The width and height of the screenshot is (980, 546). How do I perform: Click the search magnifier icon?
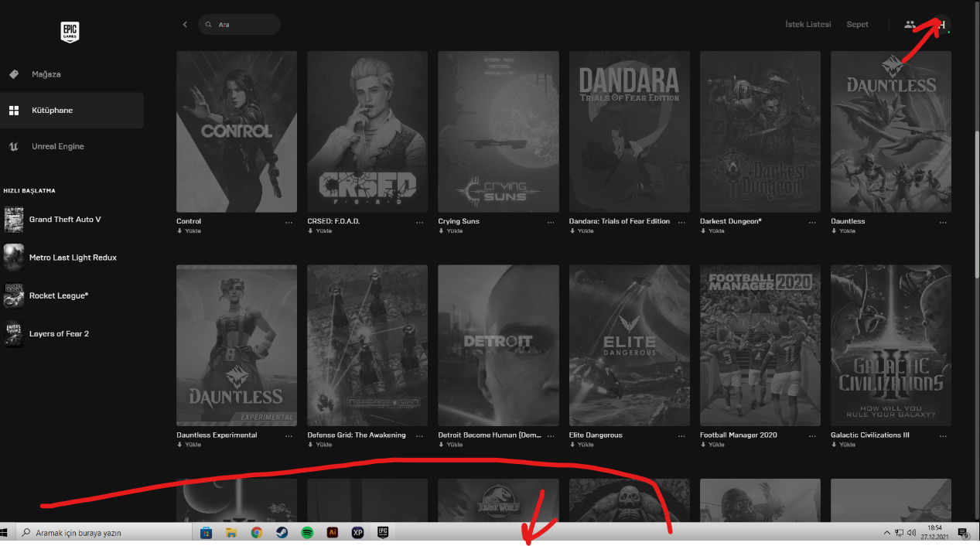pyautogui.click(x=209, y=25)
